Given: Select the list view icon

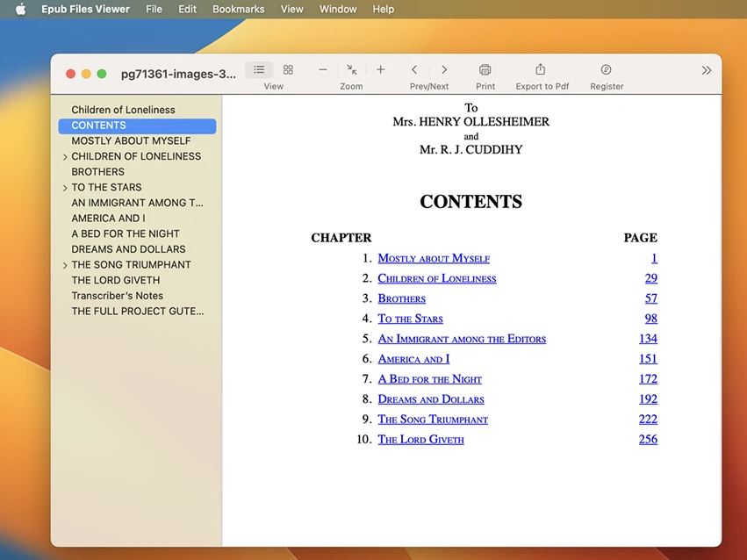Looking at the screenshot, I should pos(258,69).
